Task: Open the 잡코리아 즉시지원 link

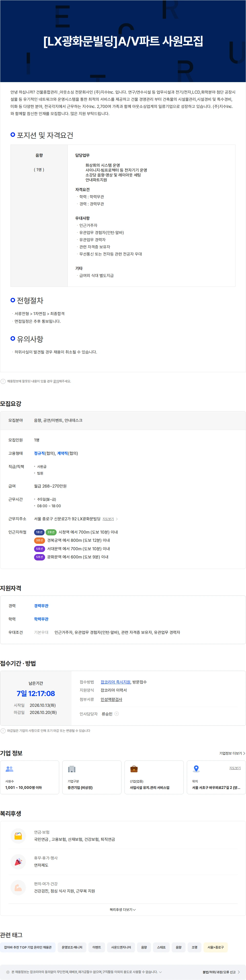Action: coord(115,682)
